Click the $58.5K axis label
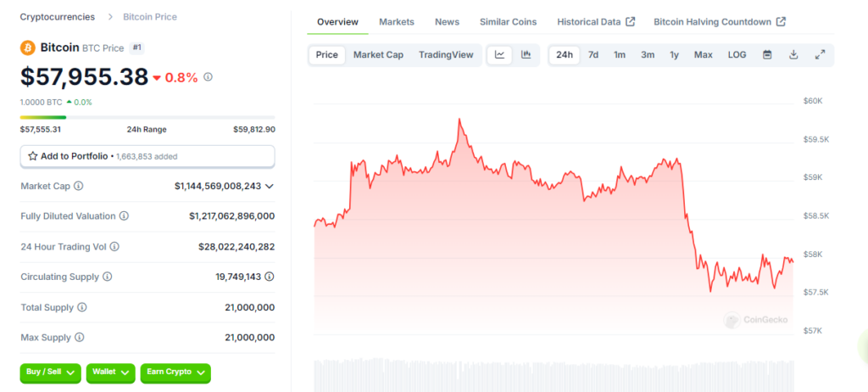 coord(816,216)
